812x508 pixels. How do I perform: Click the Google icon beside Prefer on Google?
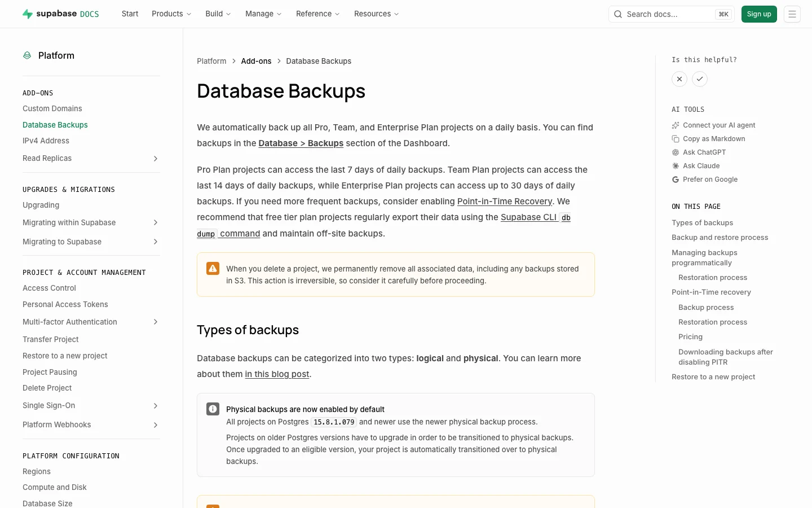click(676, 179)
